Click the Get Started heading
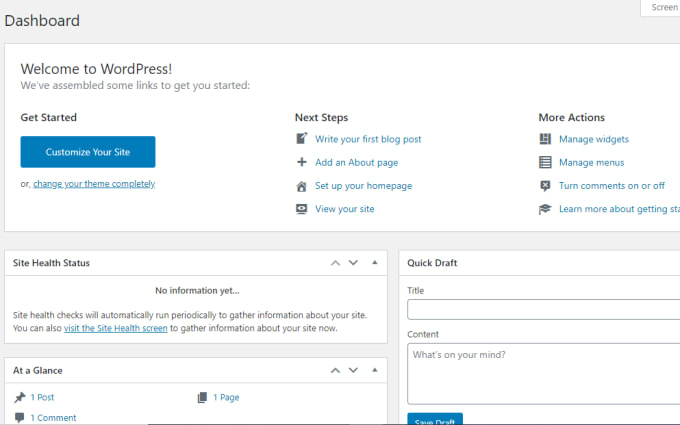680x425 pixels. tap(49, 118)
